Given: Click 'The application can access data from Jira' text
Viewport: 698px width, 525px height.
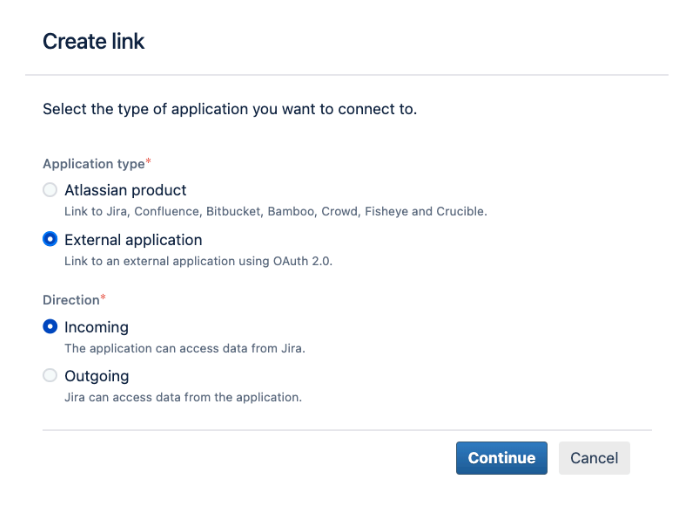Looking at the screenshot, I should pos(185,348).
